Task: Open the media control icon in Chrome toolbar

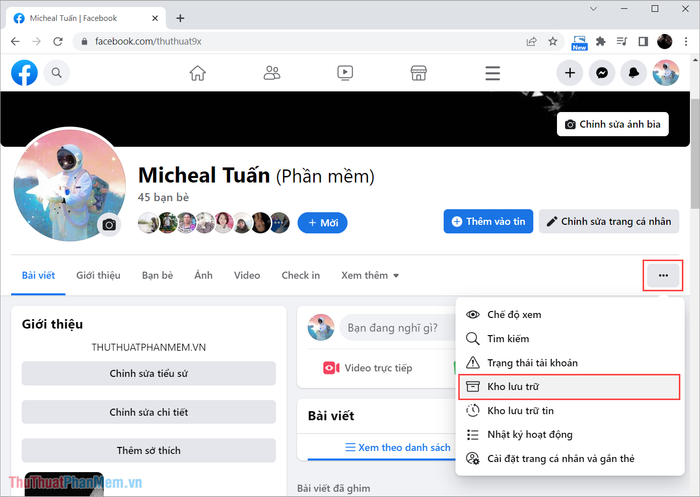Action: [622, 42]
